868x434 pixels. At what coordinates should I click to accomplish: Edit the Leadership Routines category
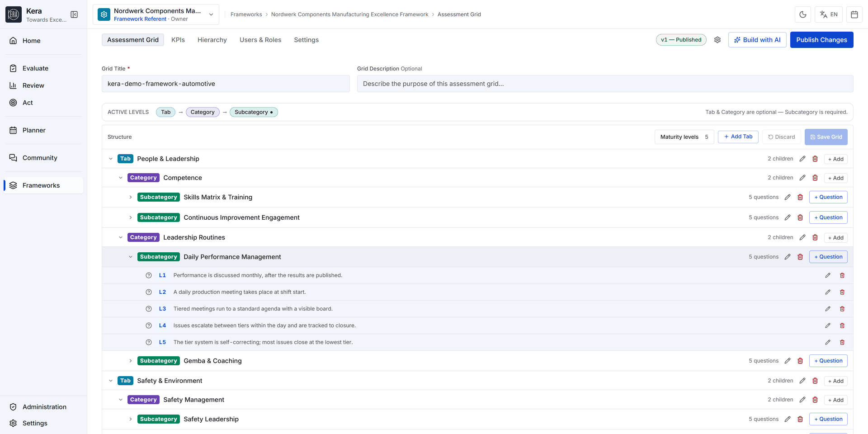tap(802, 237)
